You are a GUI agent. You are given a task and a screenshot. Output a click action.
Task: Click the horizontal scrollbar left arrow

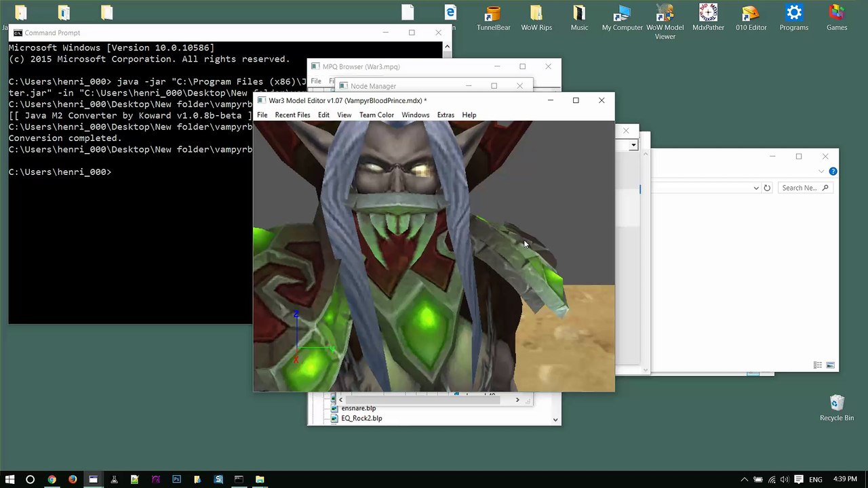[x=340, y=400]
